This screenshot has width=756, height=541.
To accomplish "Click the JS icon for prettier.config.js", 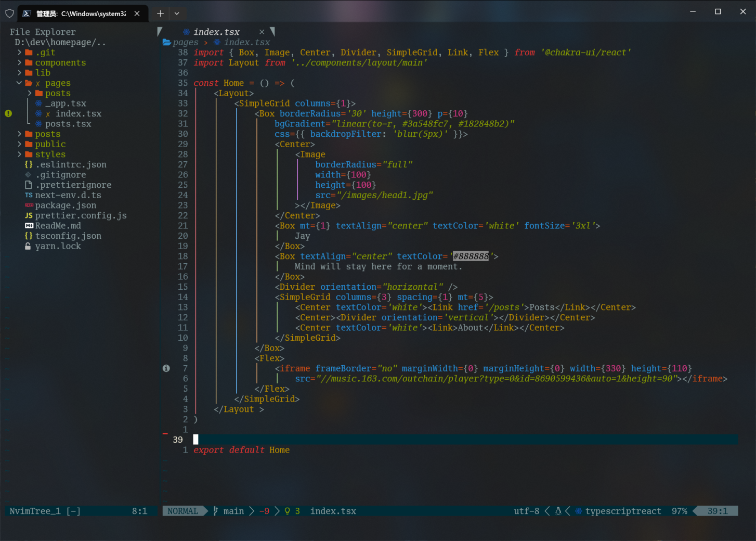I will (29, 215).
